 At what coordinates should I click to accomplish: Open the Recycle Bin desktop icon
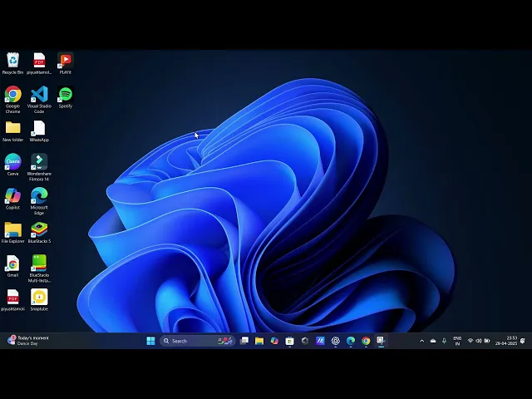pos(12,61)
